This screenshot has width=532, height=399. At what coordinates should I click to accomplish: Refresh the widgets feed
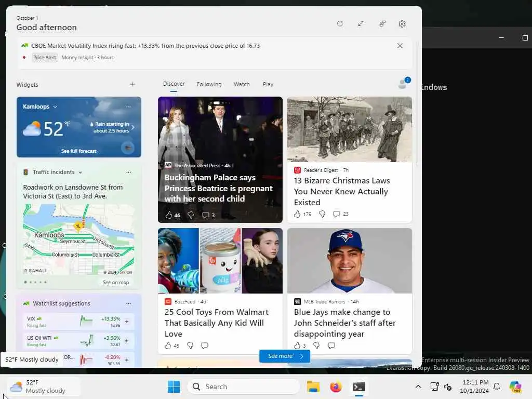tap(340, 24)
